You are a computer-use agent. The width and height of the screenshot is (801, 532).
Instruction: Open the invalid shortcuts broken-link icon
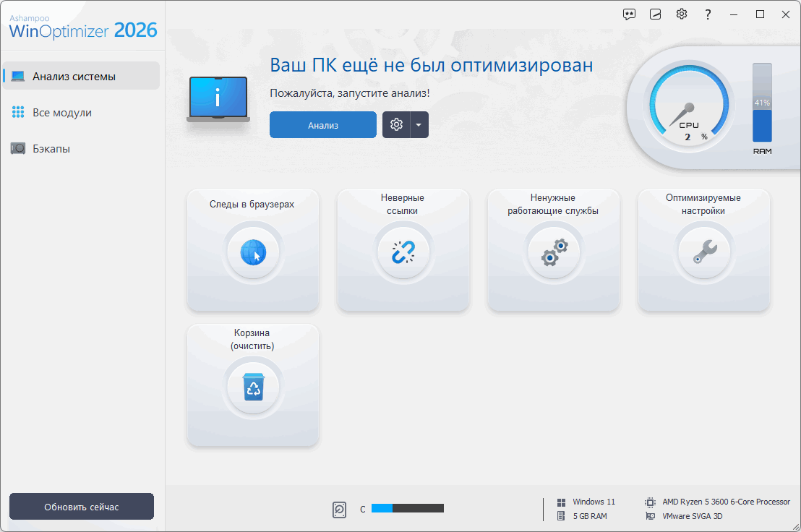(x=403, y=252)
